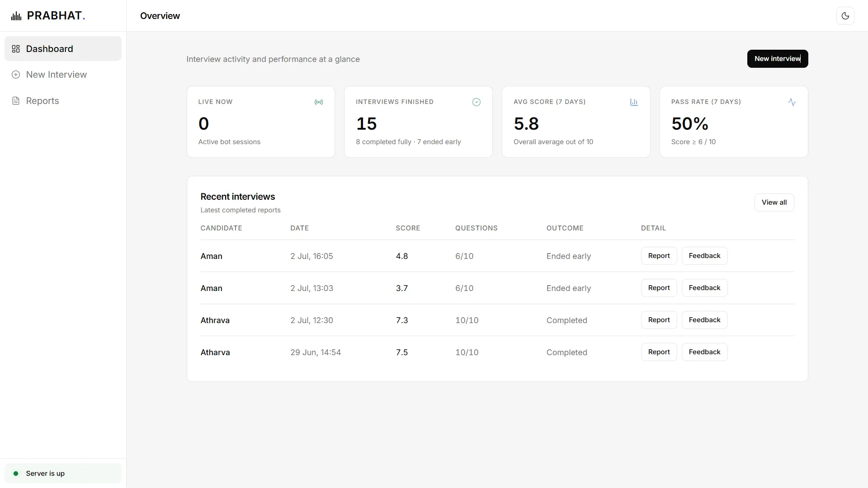Click the date 2 Jul, 13:03
The width and height of the screenshot is (868, 488).
311,288
